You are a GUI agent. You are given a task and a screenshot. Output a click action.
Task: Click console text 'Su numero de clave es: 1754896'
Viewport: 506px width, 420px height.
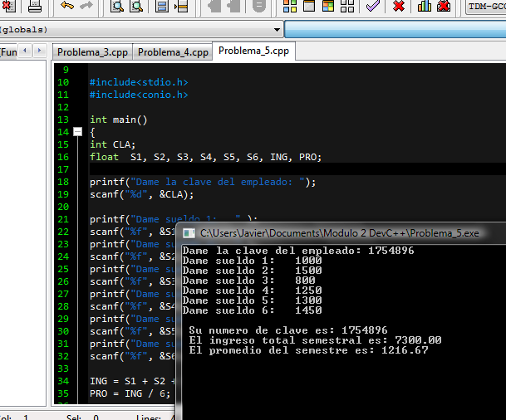[x=288, y=330]
